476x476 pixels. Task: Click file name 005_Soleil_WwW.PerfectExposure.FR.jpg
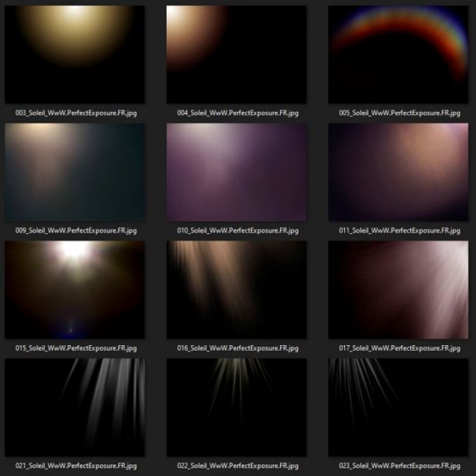click(x=400, y=113)
